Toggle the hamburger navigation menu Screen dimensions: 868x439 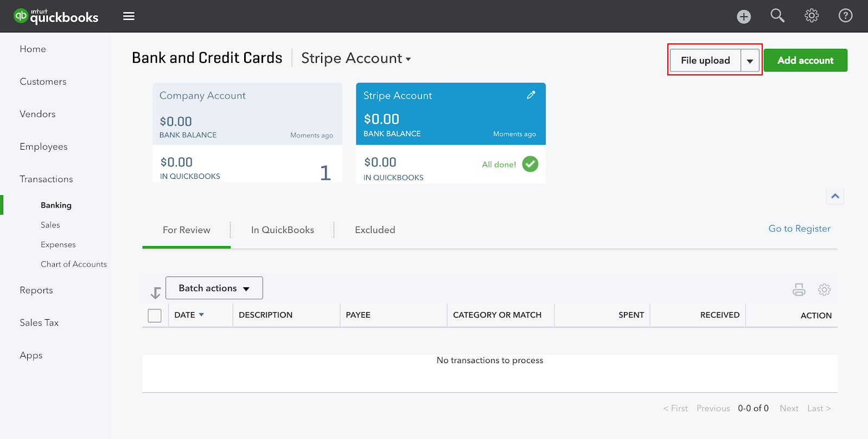pos(129,16)
